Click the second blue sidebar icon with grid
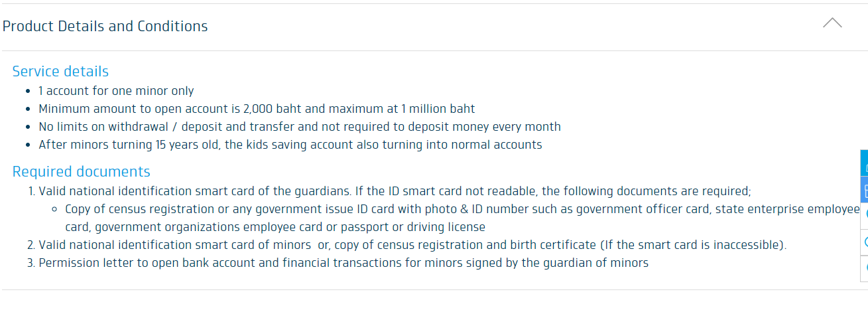This screenshot has width=868, height=318. (x=864, y=190)
